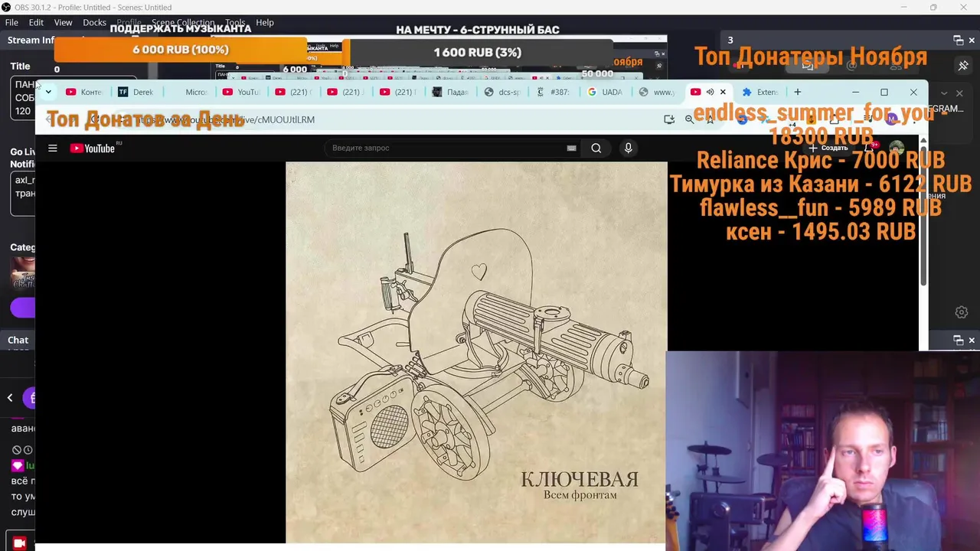Image resolution: width=980 pixels, height=551 pixels.
Task: Go to the YouTube home logo
Action: pyautogui.click(x=93, y=148)
